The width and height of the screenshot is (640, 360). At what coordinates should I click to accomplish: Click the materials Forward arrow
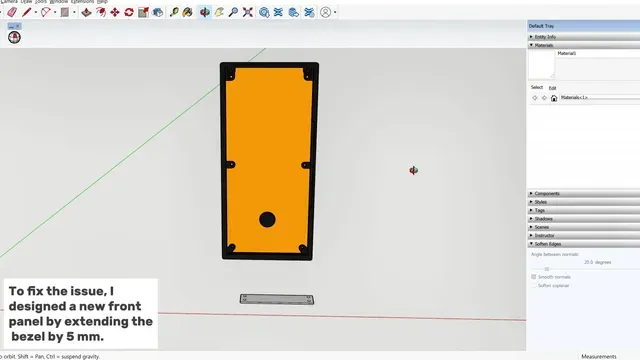(x=544, y=98)
